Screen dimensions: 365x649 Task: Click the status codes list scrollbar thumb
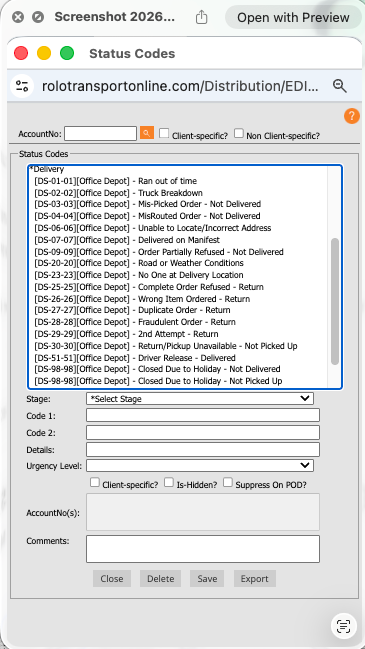point(335,301)
